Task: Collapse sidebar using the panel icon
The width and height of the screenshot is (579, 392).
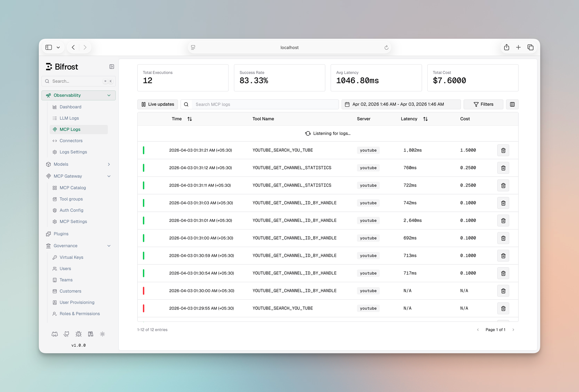Action: tap(112, 67)
